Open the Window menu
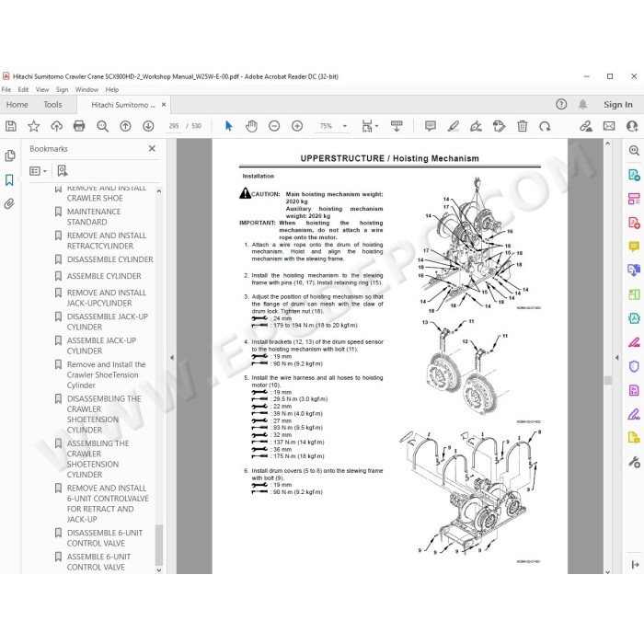Image resolution: width=644 pixels, height=644 pixels. point(86,89)
